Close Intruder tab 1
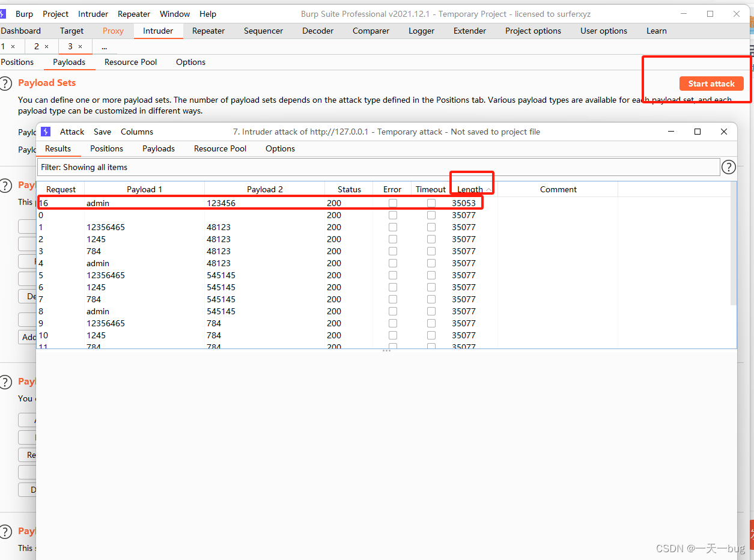Viewport: 754px width, 560px height. click(x=13, y=46)
